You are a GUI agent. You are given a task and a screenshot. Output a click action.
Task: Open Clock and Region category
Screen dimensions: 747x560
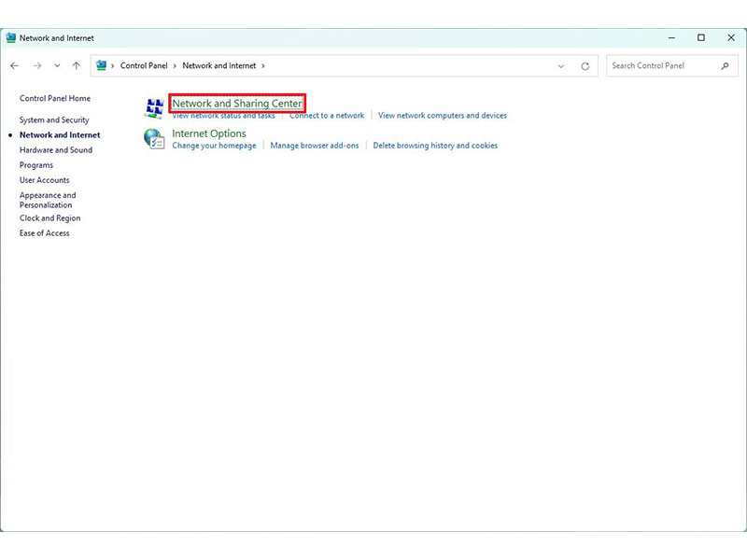pyautogui.click(x=50, y=218)
